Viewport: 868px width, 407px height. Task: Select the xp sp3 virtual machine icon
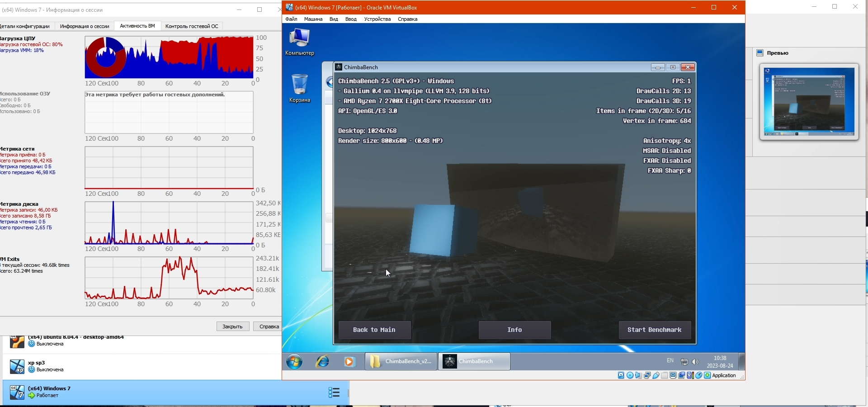coord(17,367)
